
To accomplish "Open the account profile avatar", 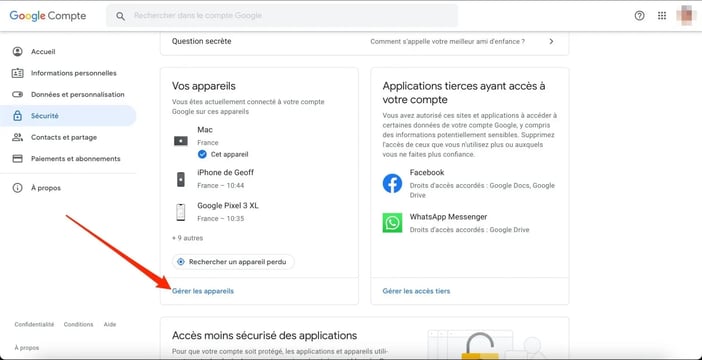I will point(686,15).
